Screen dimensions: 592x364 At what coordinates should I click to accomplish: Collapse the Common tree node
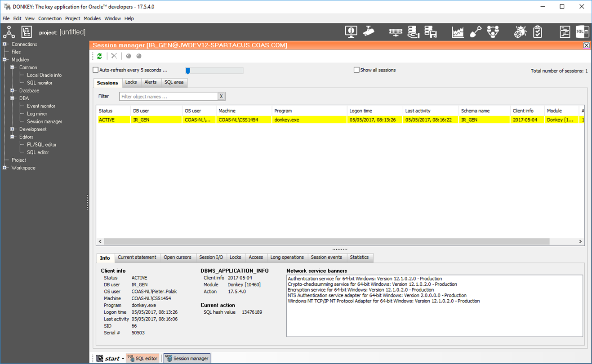(13, 67)
